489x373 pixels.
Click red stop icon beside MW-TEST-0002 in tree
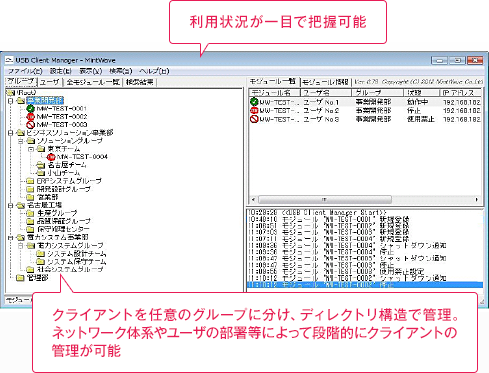(31, 117)
